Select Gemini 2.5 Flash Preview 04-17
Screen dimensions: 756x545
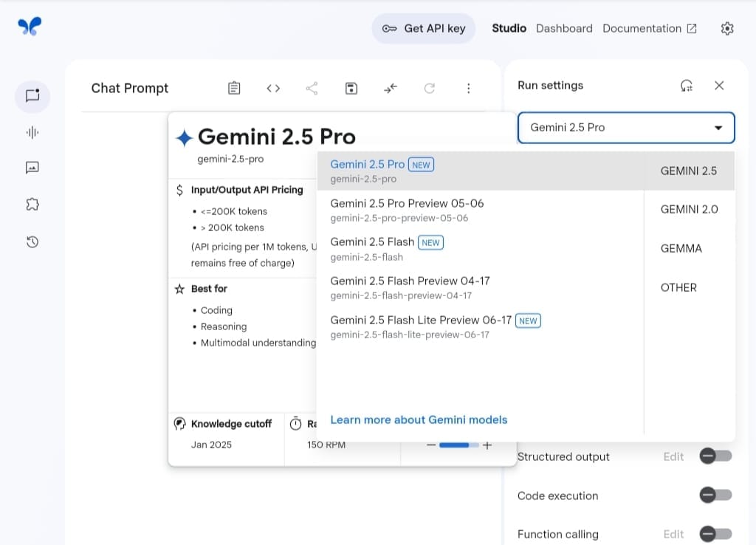480,288
